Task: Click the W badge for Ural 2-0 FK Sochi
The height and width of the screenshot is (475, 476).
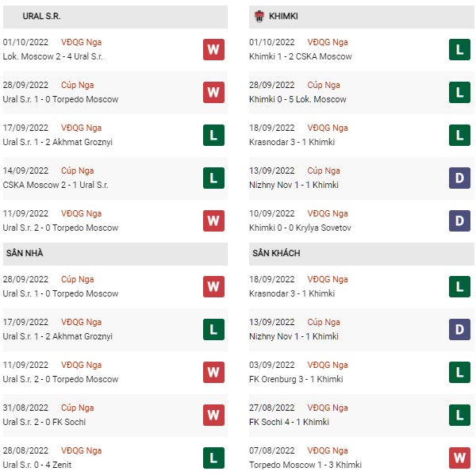Action: tap(213, 415)
